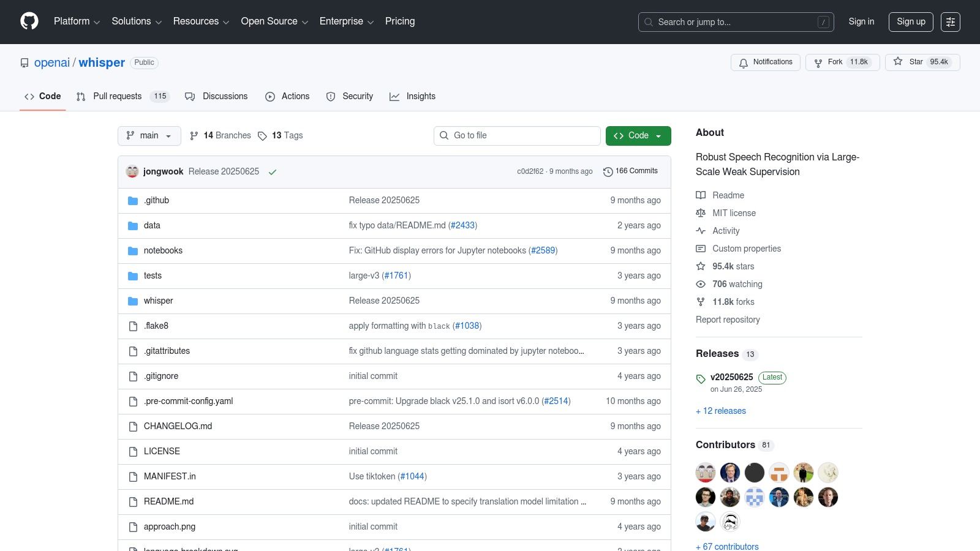Focus the Search or jump to field
980x551 pixels.
pyautogui.click(x=736, y=22)
